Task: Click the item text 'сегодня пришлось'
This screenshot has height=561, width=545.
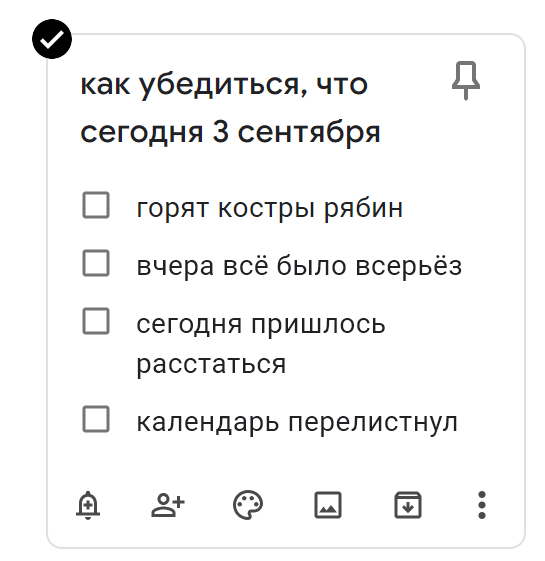Action: pos(261,325)
